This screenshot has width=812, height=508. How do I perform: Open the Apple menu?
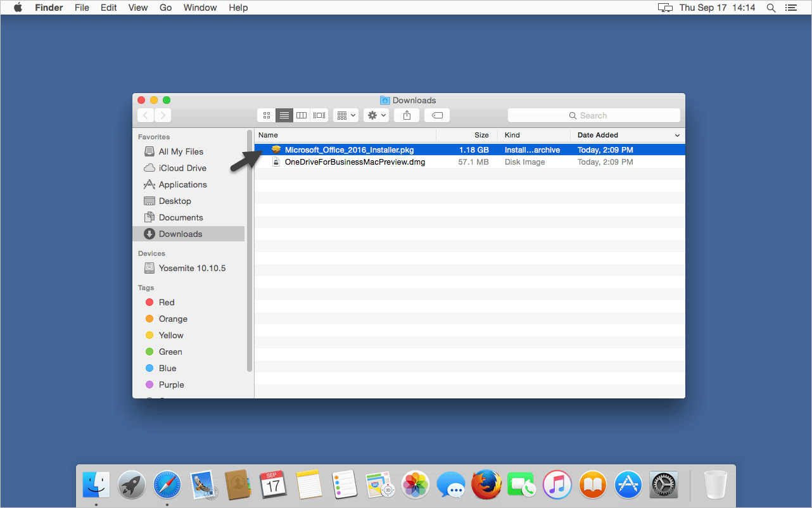tap(18, 8)
